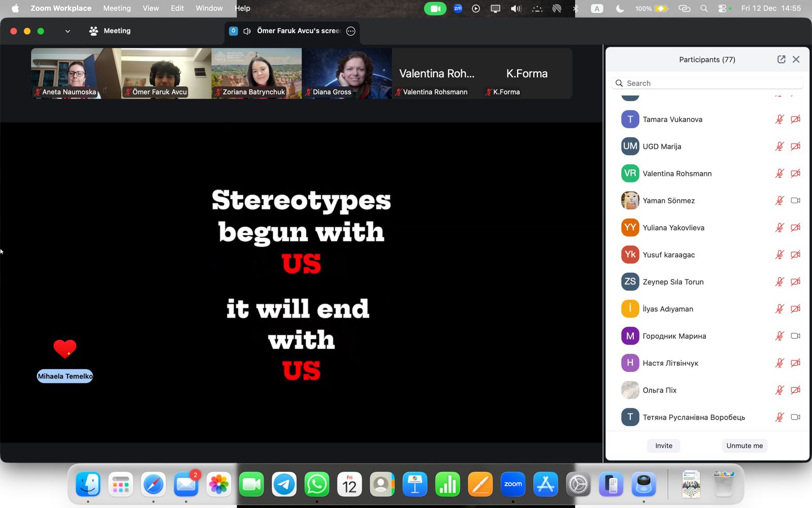
Task: Open Pages app in the Dock
Action: click(480, 484)
